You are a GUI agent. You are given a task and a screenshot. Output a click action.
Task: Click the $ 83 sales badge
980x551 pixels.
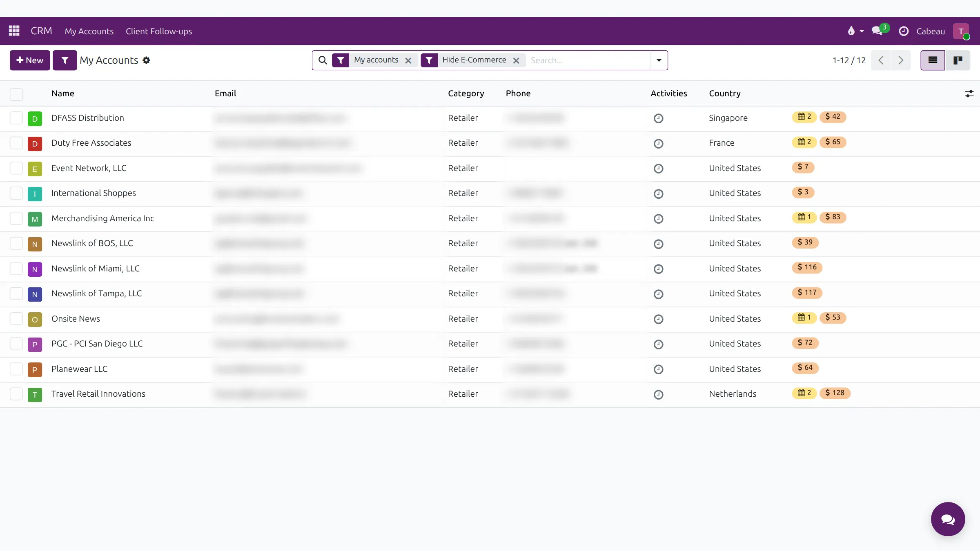833,217
